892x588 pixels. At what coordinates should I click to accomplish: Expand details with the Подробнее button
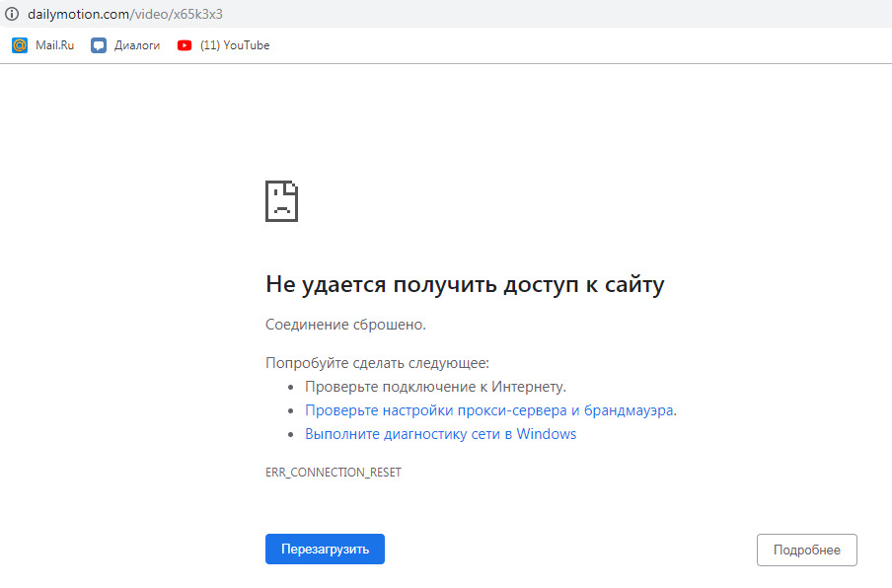tap(806, 550)
